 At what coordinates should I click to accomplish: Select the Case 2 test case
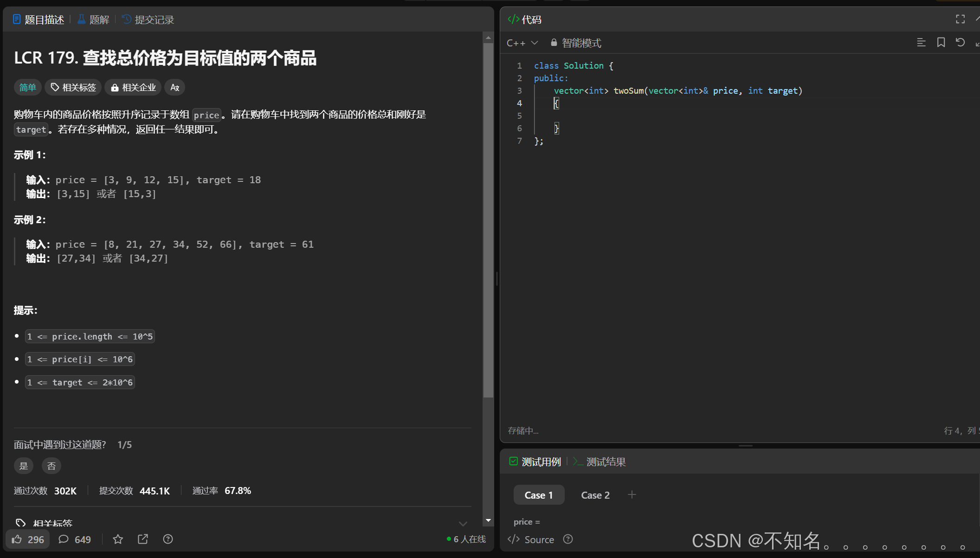tap(595, 495)
